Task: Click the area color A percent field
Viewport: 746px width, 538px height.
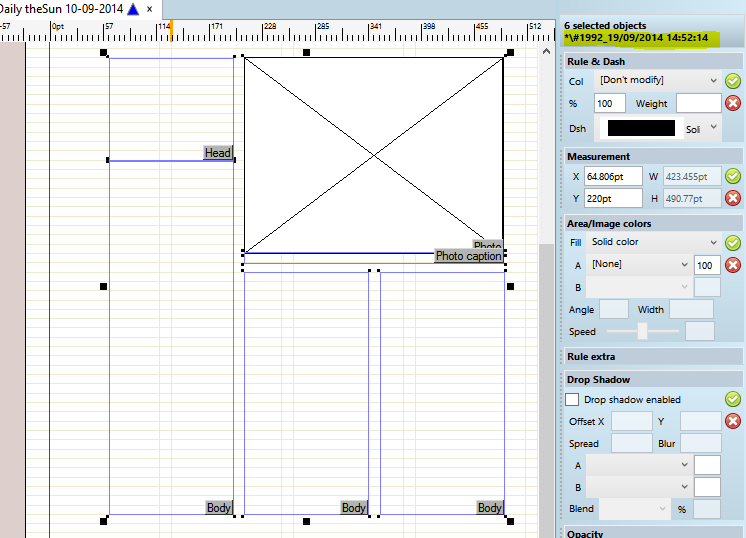Action: [707, 265]
